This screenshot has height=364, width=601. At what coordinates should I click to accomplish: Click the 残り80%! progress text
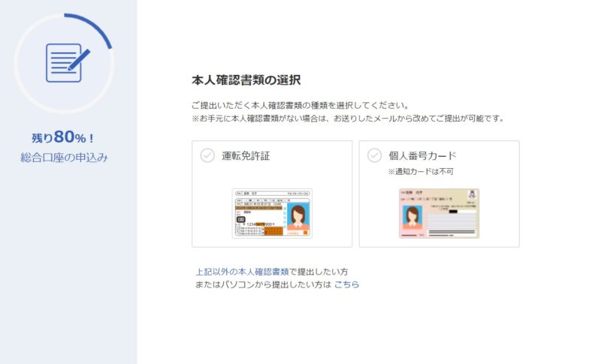click(x=63, y=137)
